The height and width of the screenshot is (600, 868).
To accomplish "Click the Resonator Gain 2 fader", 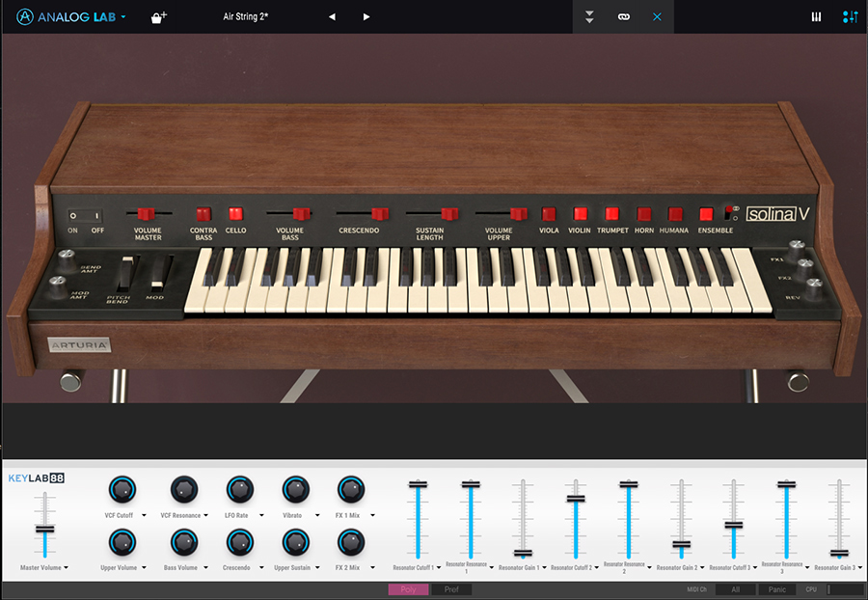I will point(682,544).
